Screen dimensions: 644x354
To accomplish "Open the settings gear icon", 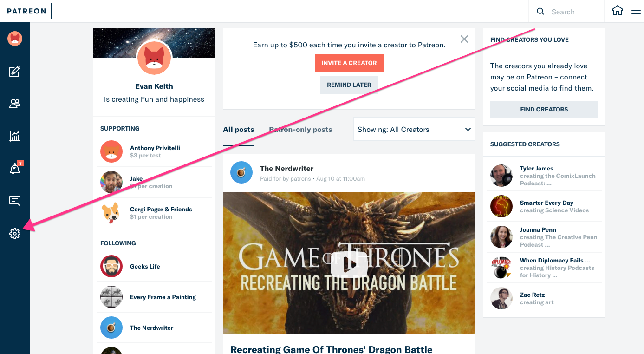I will pyautogui.click(x=15, y=234).
